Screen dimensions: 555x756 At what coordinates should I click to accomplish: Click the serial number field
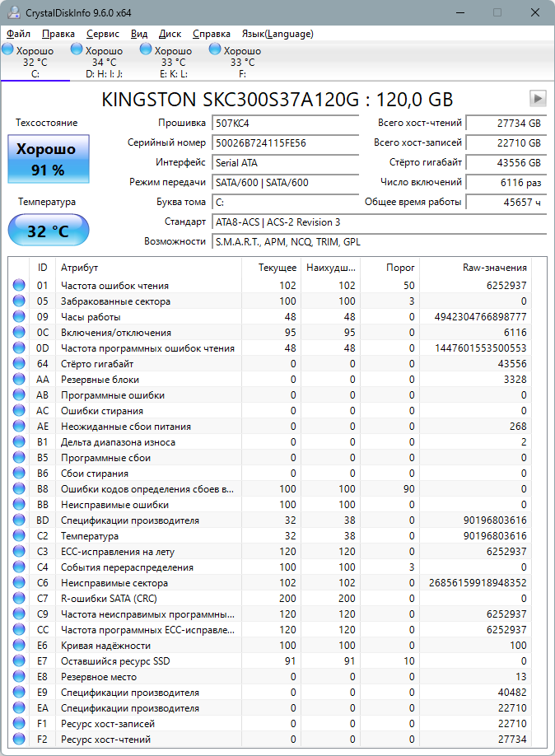pos(286,142)
